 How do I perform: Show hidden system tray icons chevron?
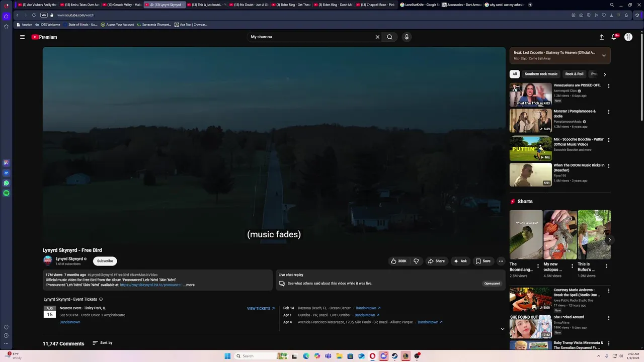point(599,356)
